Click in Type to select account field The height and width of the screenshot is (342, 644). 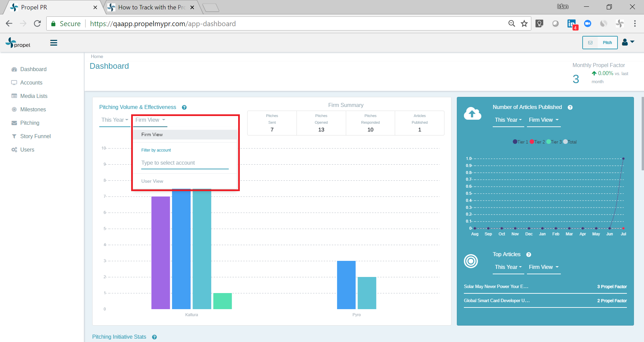(x=185, y=163)
